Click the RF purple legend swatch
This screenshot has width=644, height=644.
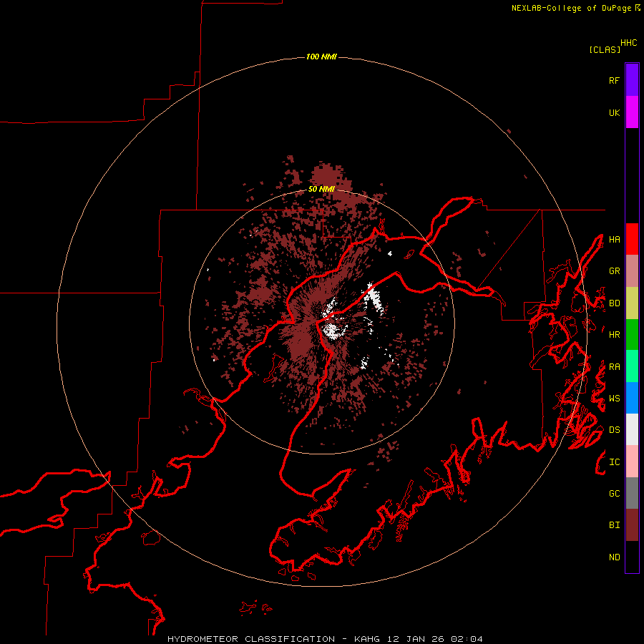coord(632,80)
